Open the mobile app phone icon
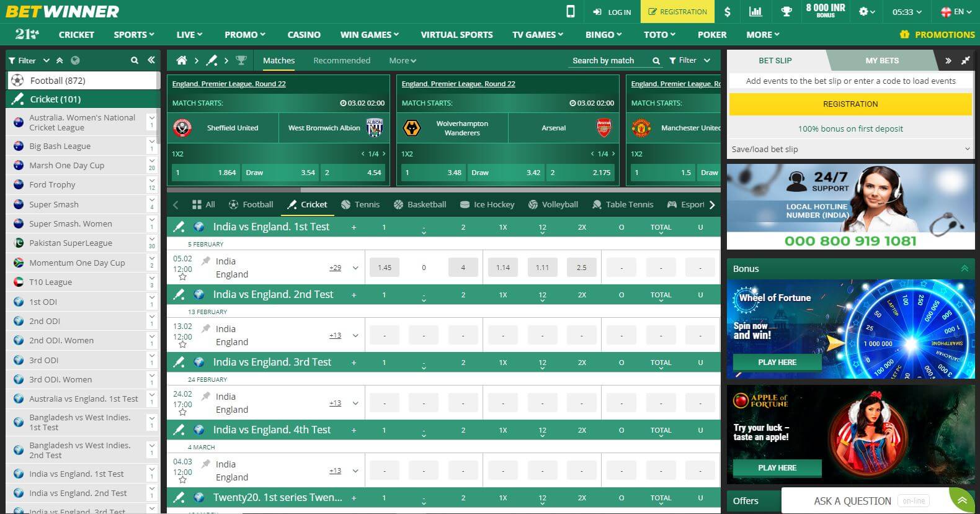Screen dimensions: 980x514 (571, 11)
